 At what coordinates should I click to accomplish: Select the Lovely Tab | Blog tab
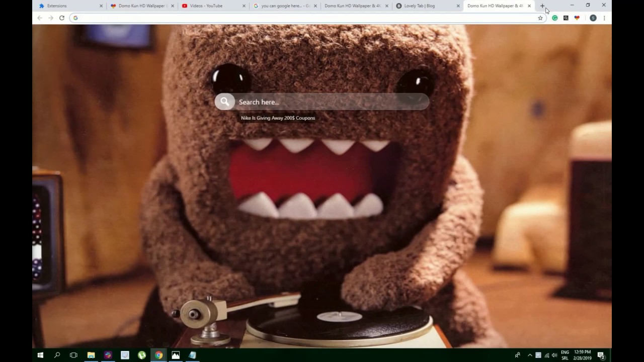(420, 6)
